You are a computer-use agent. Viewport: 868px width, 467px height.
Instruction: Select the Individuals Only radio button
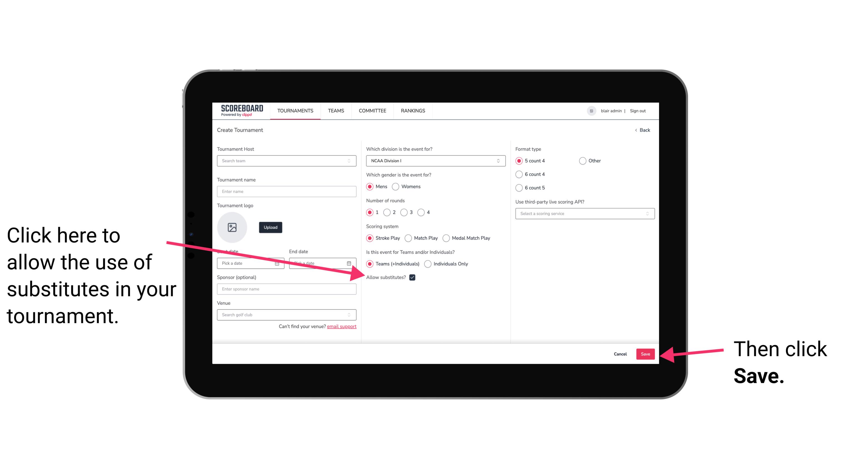point(427,264)
